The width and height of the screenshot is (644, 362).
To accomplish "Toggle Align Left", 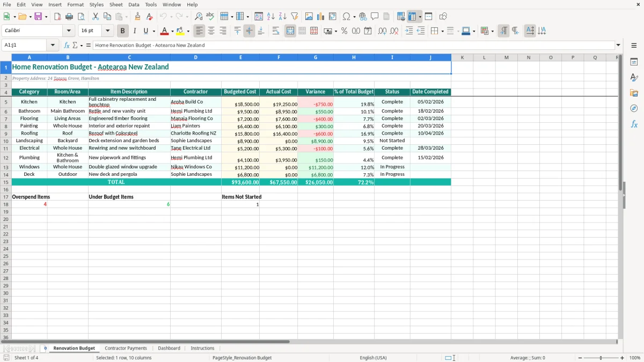I will [199, 31].
